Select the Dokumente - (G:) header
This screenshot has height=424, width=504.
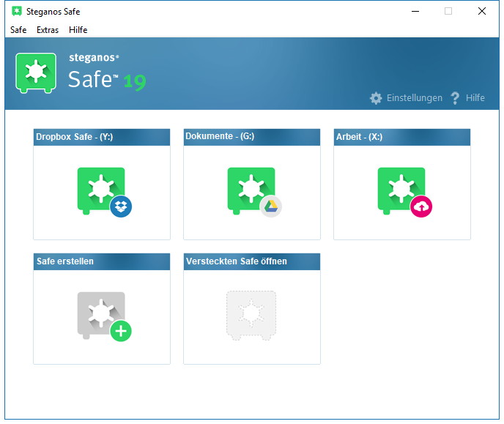252,137
